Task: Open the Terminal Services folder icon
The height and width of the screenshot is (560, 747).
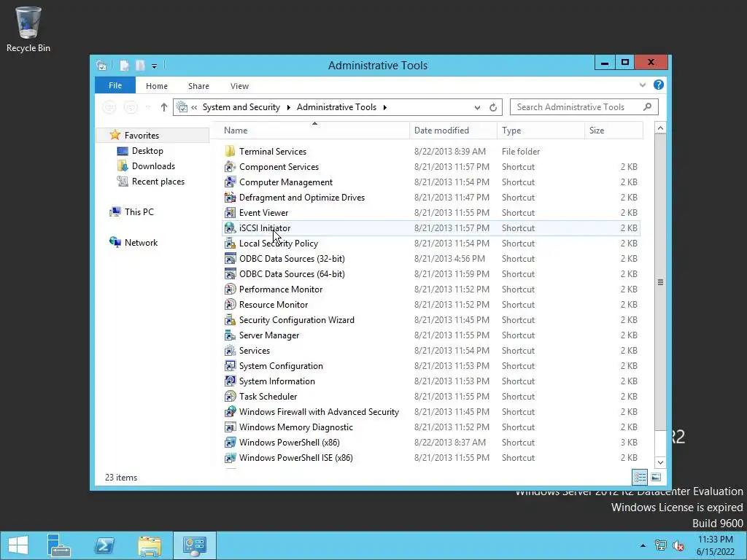Action: point(230,152)
